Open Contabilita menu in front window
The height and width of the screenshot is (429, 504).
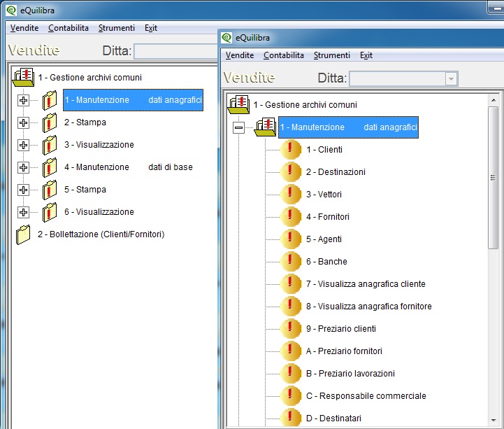coord(284,55)
